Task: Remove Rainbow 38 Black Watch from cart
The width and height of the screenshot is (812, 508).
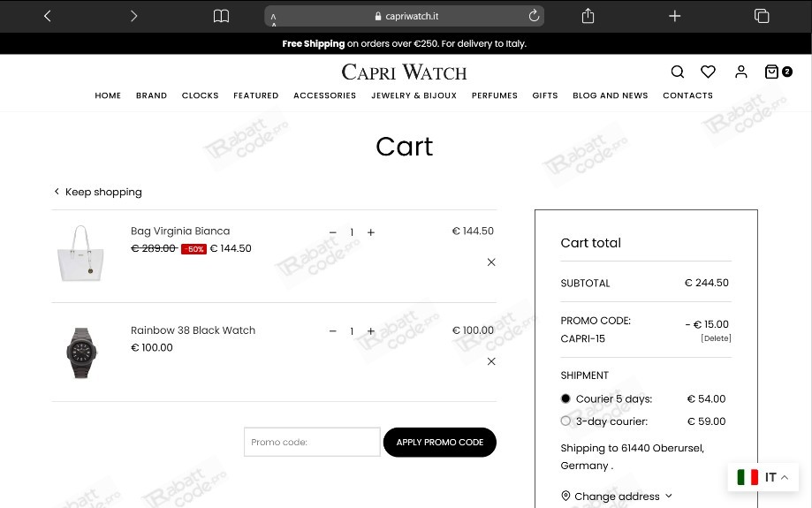Action: [x=491, y=361]
